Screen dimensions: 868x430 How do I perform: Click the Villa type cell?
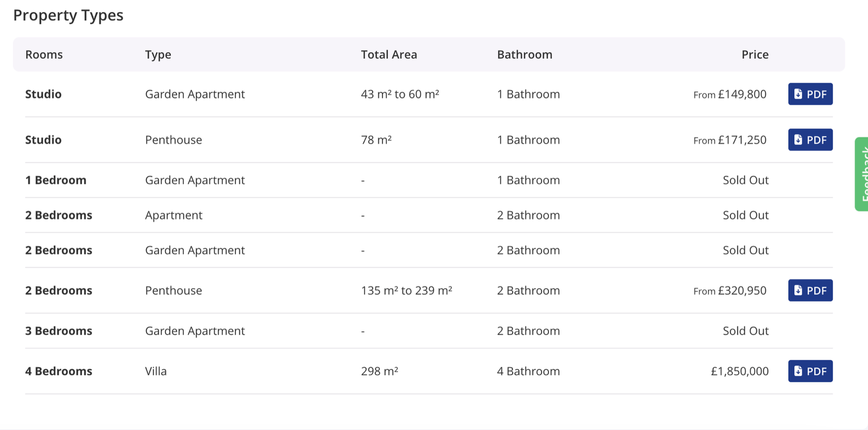point(156,371)
